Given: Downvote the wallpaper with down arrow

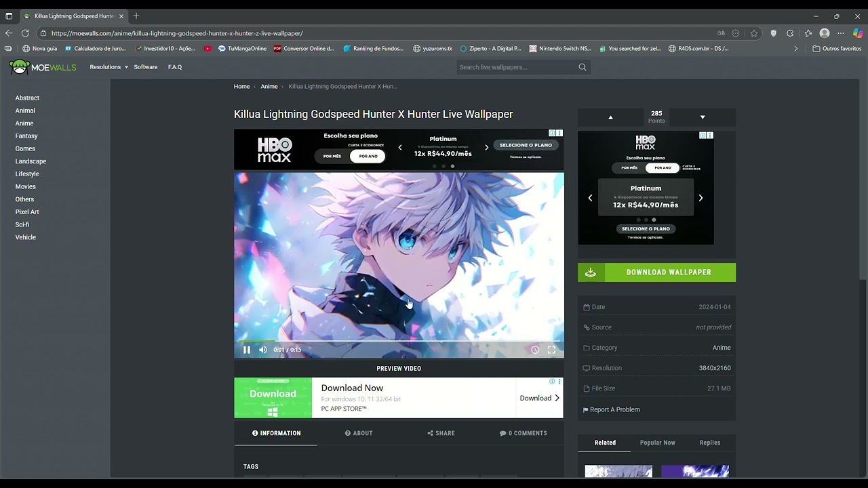Looking at the screenshot, I should coord(703,117).
